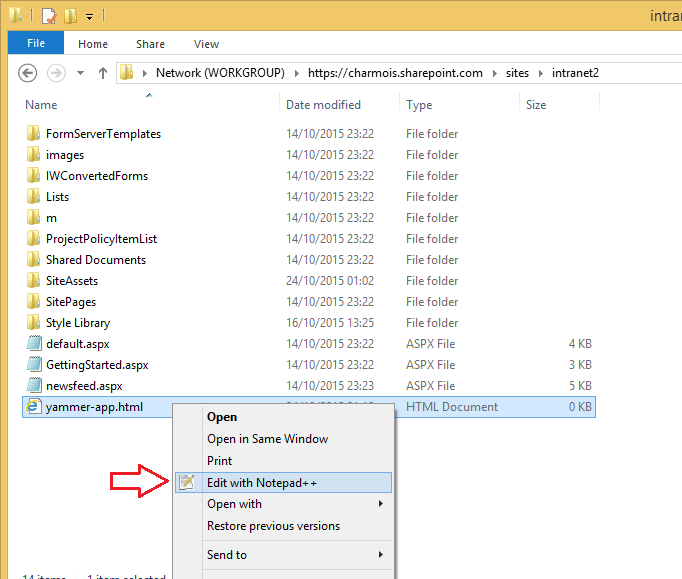Open the recent locations dropdown arrow
Viewport: 682px width, 579px height.
pyautogui.click(x=80, y=73)
